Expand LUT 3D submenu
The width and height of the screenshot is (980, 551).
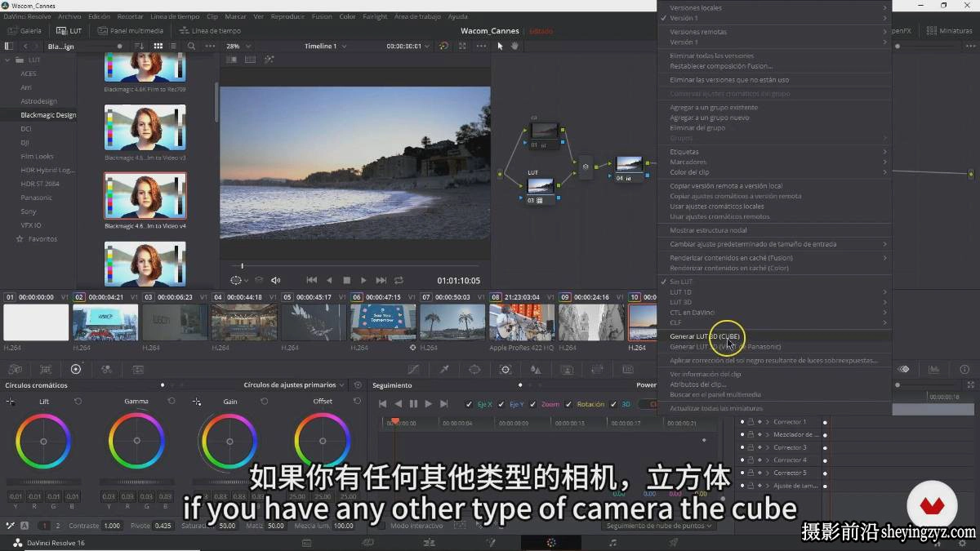[774, 302]
